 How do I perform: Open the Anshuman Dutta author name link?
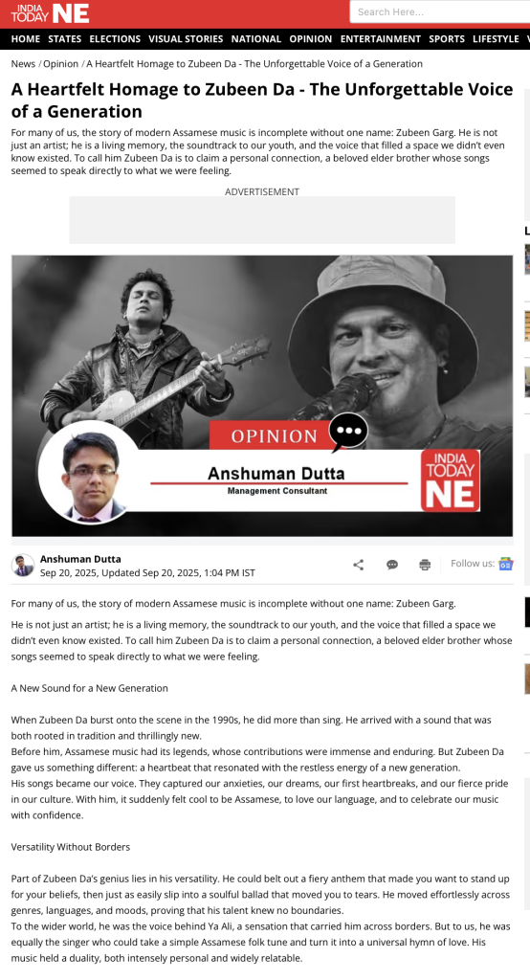click(x=80, y=559)
